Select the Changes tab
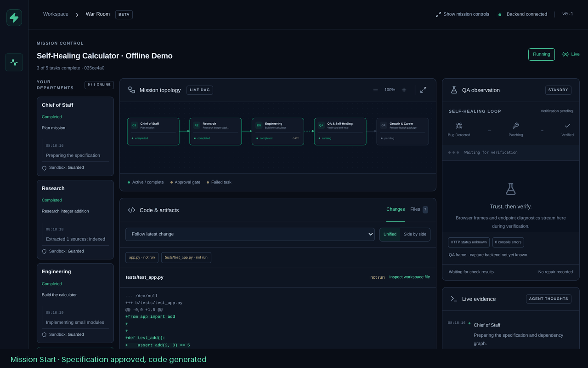This screenshot has height=368, width=588. pos(396,209)
